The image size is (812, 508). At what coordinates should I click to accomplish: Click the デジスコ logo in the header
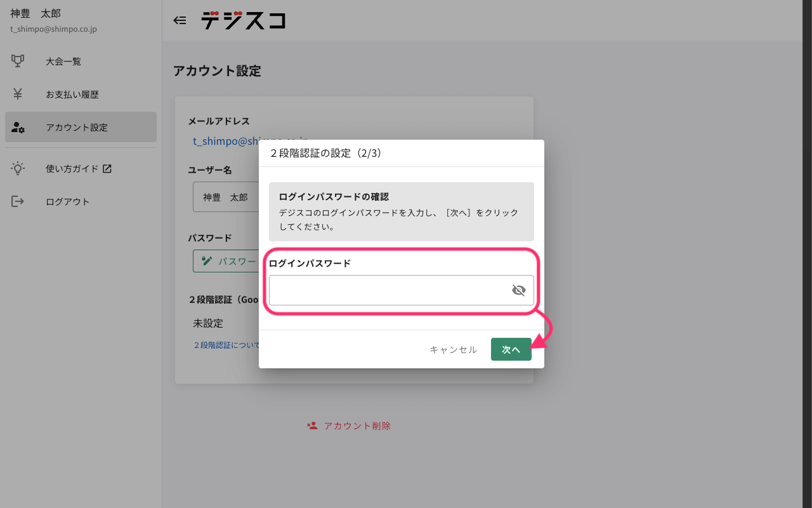pos(243,20)
